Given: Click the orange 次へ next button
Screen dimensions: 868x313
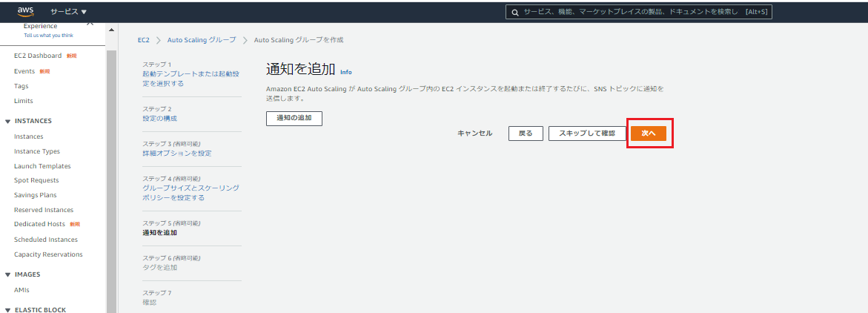Looking at the screenshot, I should [x=649, y=134].
